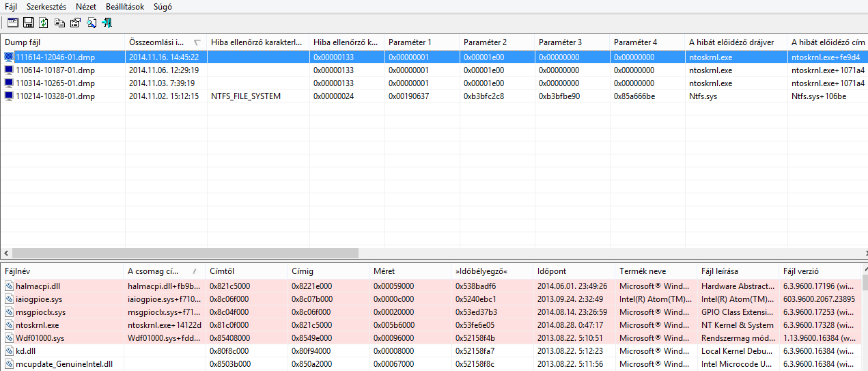Click NT Kernel & System description cell
868x371 pixels.
click(738, 325)
